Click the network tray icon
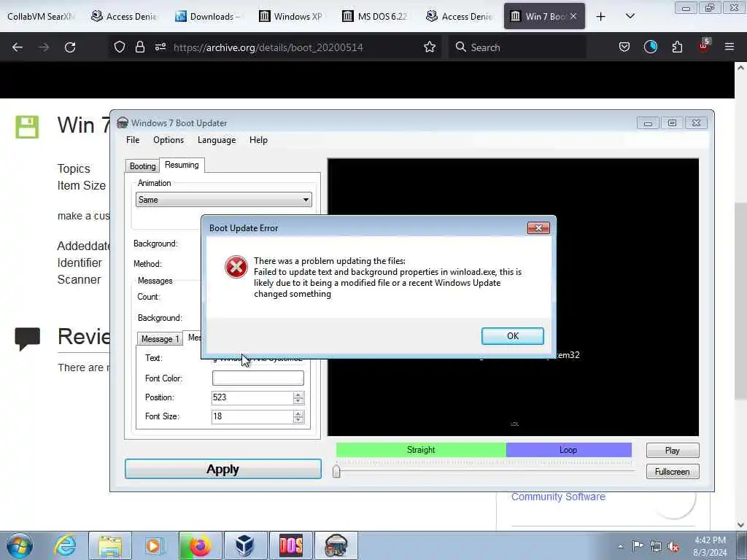The width and height of the screenshot is (747, 560). point(656,546)
